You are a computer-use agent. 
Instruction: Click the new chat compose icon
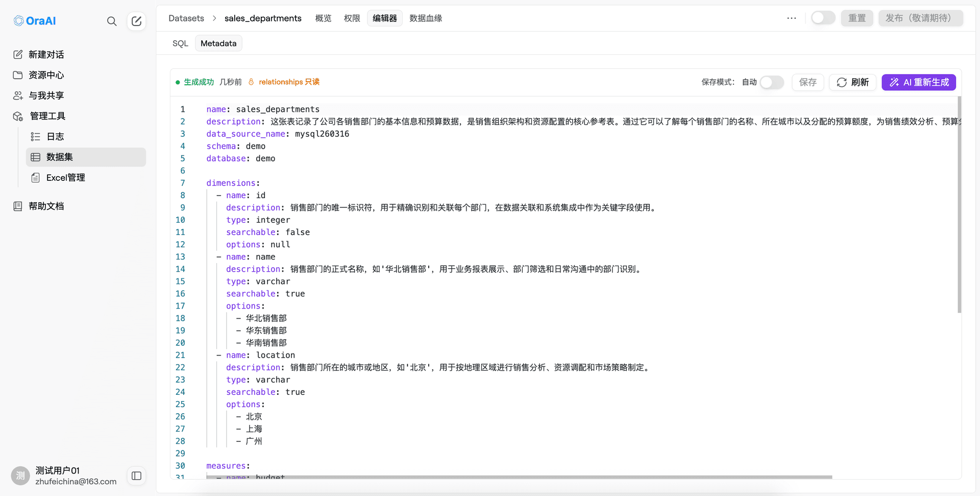coord(136,21)
